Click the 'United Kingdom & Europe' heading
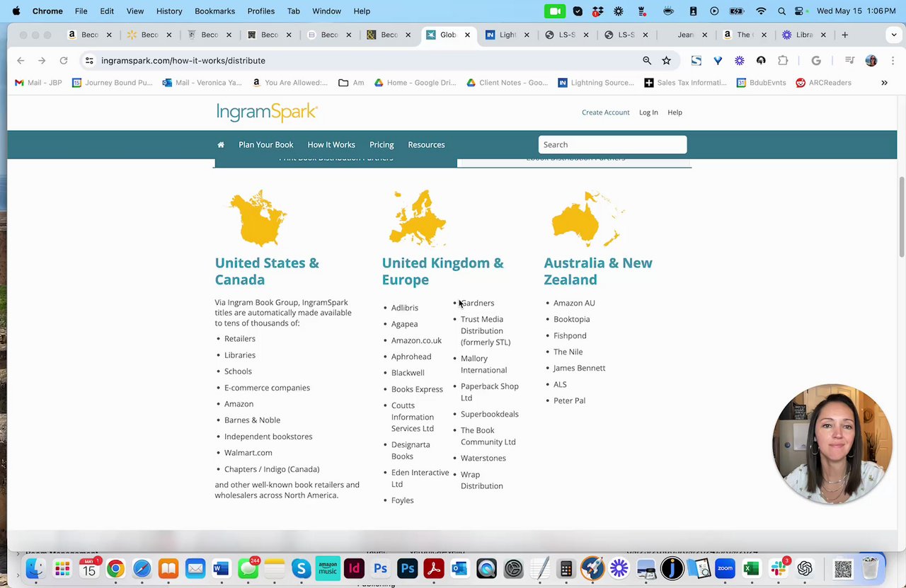The width and height of the screenshot is (906, 588). 442,271
